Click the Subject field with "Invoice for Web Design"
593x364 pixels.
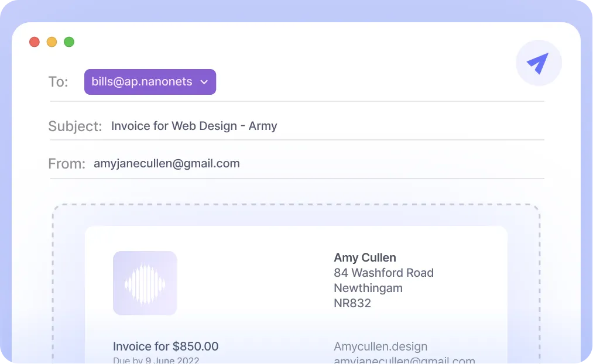point(194,126)
